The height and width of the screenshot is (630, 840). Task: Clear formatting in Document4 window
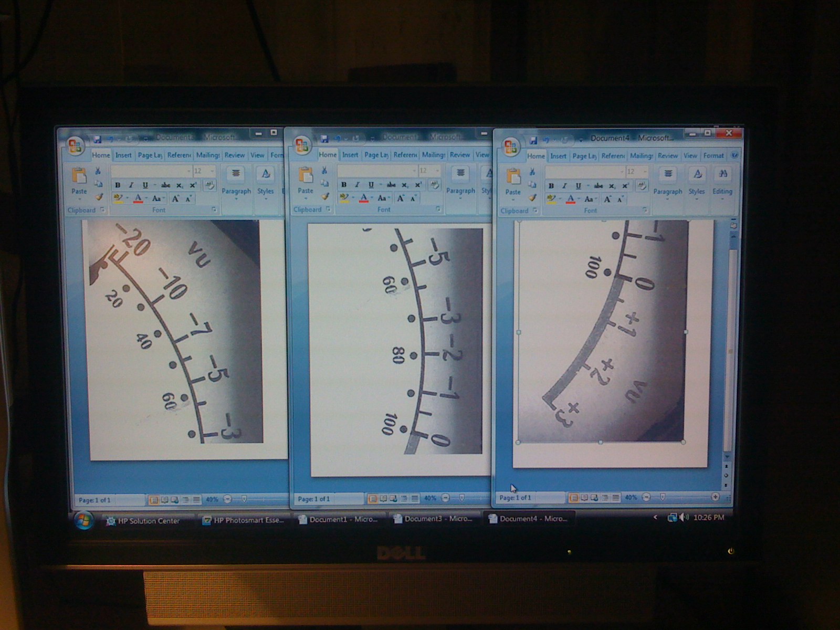(x=641, y=185)
